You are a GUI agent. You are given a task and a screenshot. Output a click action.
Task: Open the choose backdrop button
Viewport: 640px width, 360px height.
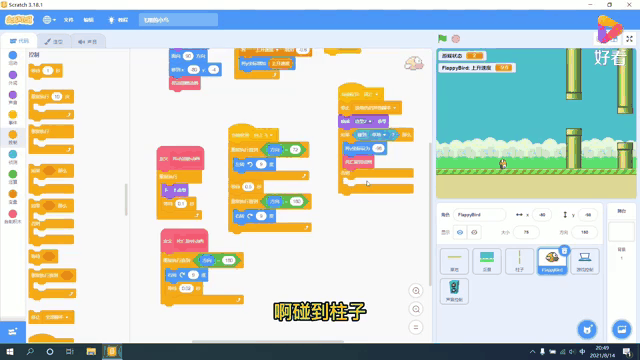[x=622, y=329]
